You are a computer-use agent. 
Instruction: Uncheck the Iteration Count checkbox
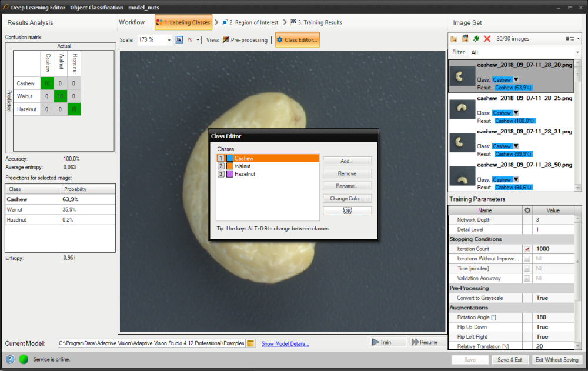click(527, 249)
